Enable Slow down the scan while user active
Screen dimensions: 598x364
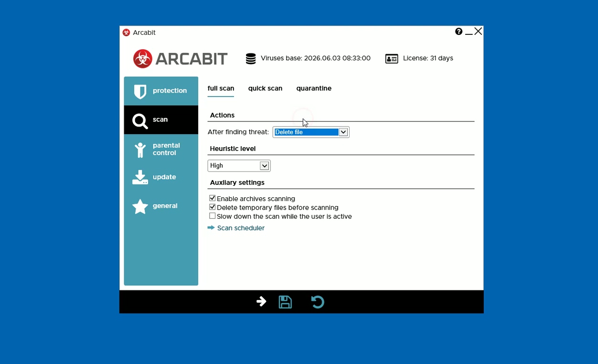(x=213, y=216)
